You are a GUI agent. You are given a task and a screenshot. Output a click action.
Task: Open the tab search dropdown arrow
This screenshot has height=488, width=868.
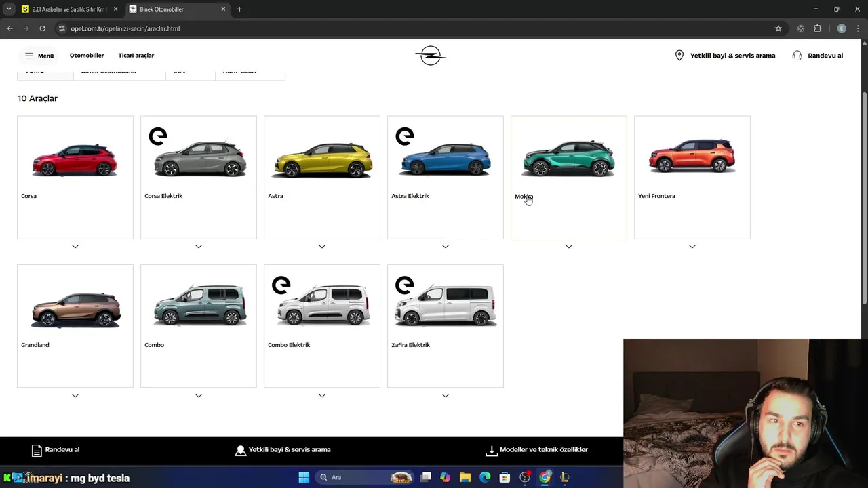(x=9, y=9)
